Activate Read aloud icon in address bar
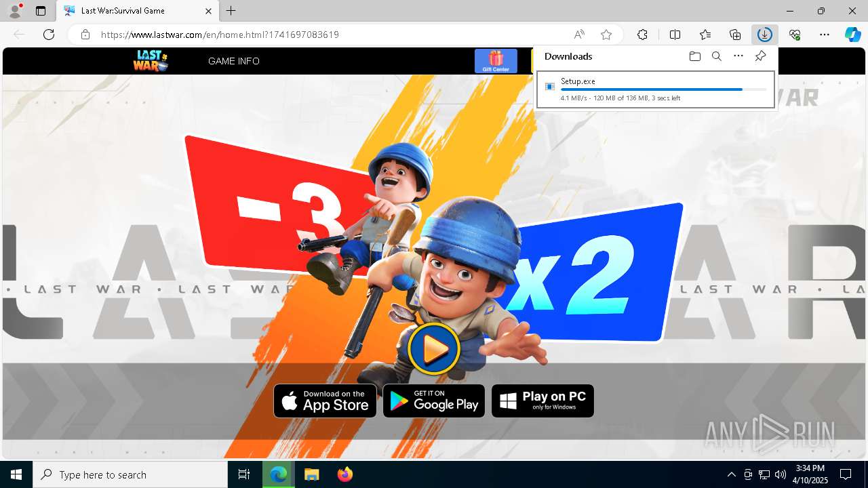Screen dimensions: 868x488 click(579, 35)
